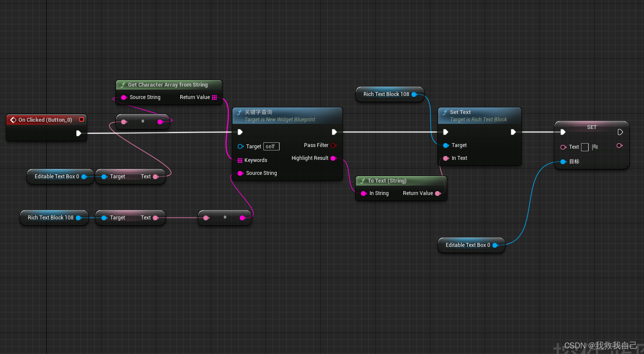Image resolution: width=644 pixels, height=354 pixels.
Task: Click the Target pin on Set Text node
Action: 446,145
